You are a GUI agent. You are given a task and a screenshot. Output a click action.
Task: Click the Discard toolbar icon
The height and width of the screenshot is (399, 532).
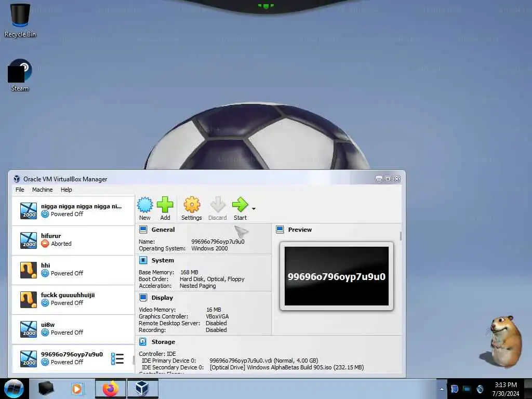point(218,208)
